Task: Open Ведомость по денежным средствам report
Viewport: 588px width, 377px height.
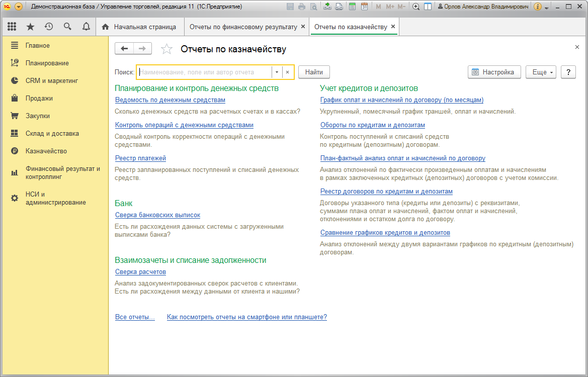Action: [170, 100]
